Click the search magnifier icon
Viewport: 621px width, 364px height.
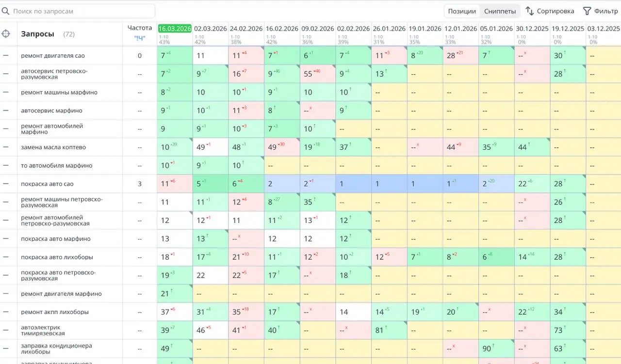[6, 11]
